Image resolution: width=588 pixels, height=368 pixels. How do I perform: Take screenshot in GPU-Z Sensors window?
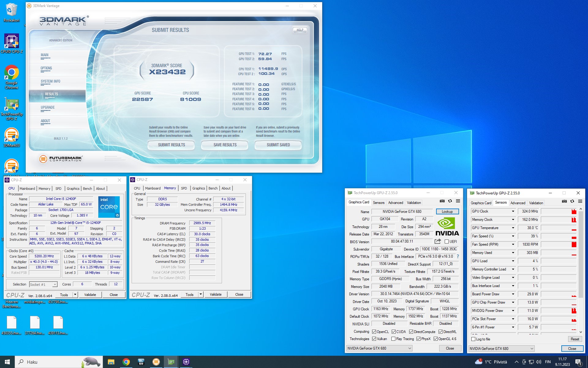(x=564, y=201)
